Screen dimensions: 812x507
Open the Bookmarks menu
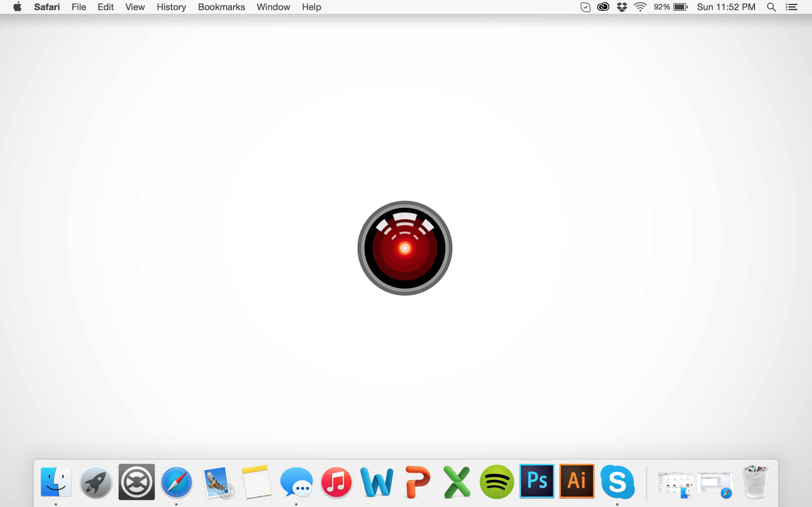coord(221,7)
